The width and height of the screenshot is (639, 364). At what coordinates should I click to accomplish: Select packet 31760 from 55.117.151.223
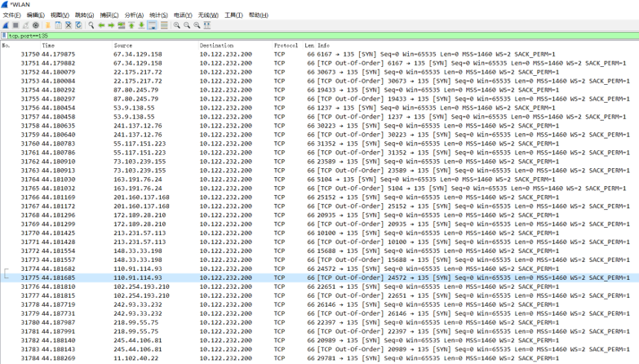[x=320, y=144]
